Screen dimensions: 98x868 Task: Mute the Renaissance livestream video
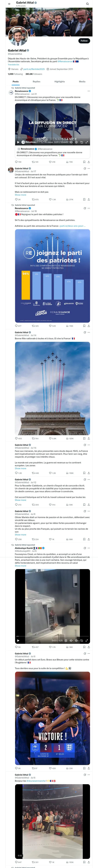(x=71, y=142)
